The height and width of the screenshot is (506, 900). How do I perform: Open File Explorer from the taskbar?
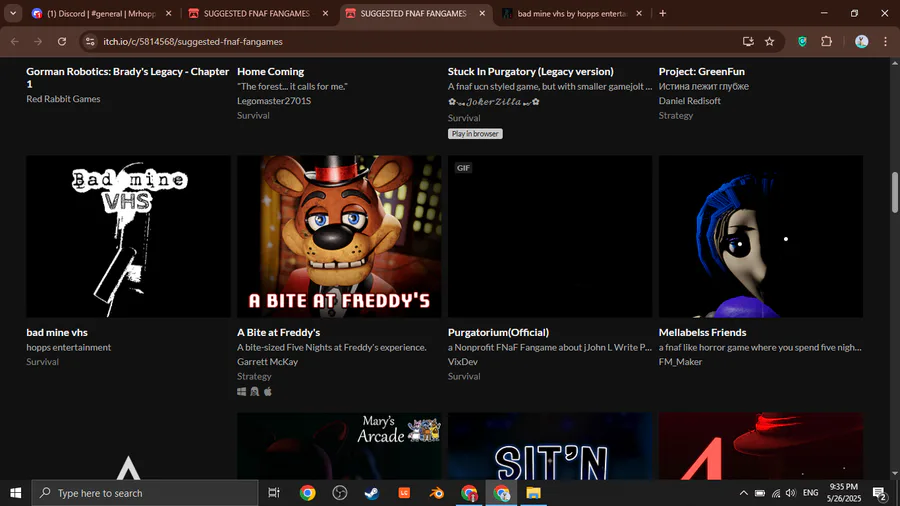coord(533,493)
